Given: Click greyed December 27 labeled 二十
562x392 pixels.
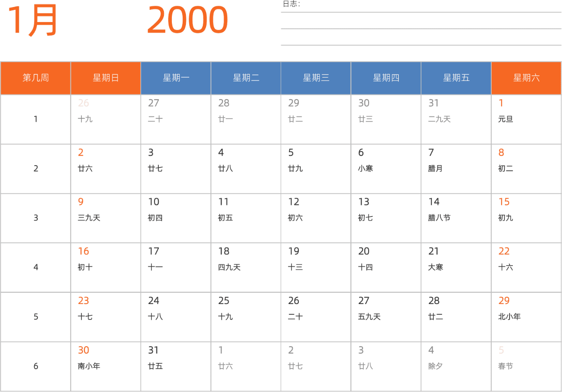Looking at the screenshot, I should pos(176,119).
